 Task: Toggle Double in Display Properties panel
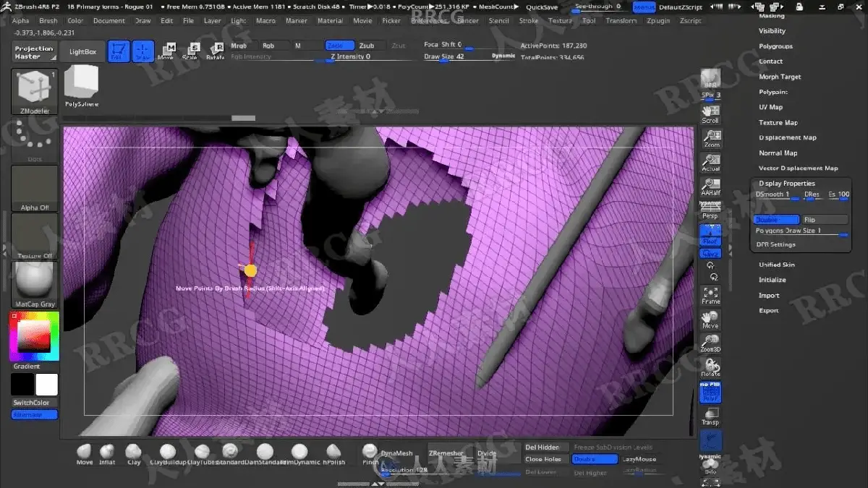pos(777,220)
